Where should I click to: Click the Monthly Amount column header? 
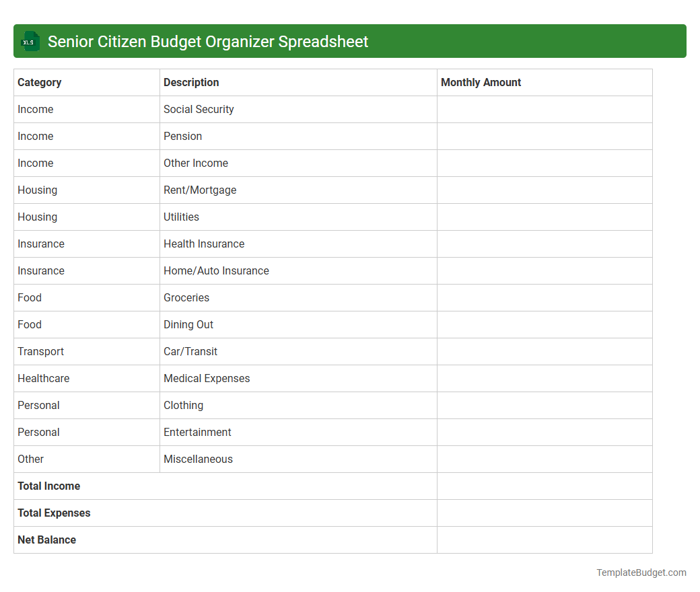tap(481, 82)
